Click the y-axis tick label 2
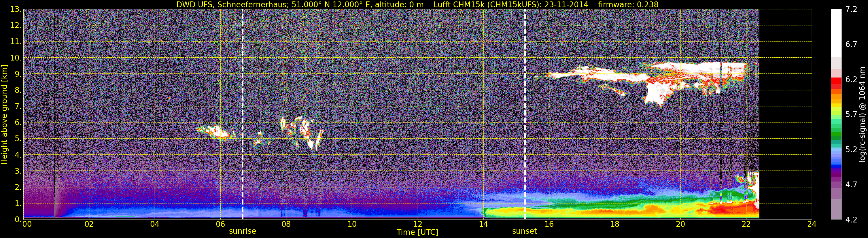Viewport: 868px width, 238px height. [18, 187]
